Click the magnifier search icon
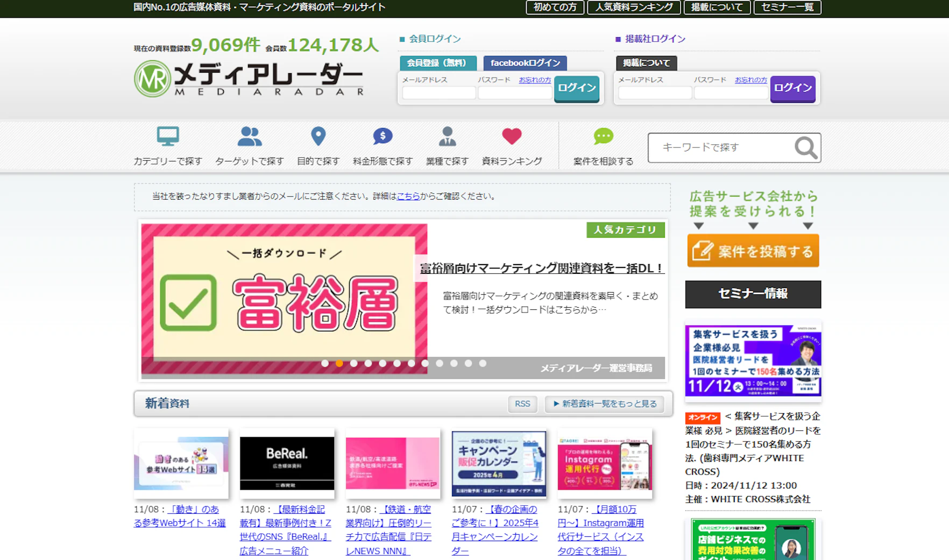 coord(805,147)
